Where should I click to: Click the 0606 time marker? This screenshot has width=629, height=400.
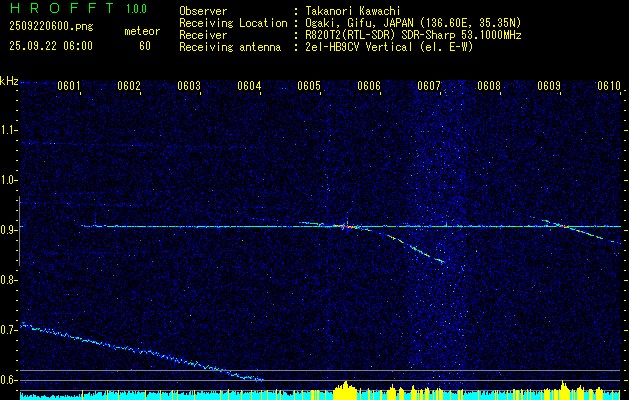pyautogui.click(x=369, y=85)
